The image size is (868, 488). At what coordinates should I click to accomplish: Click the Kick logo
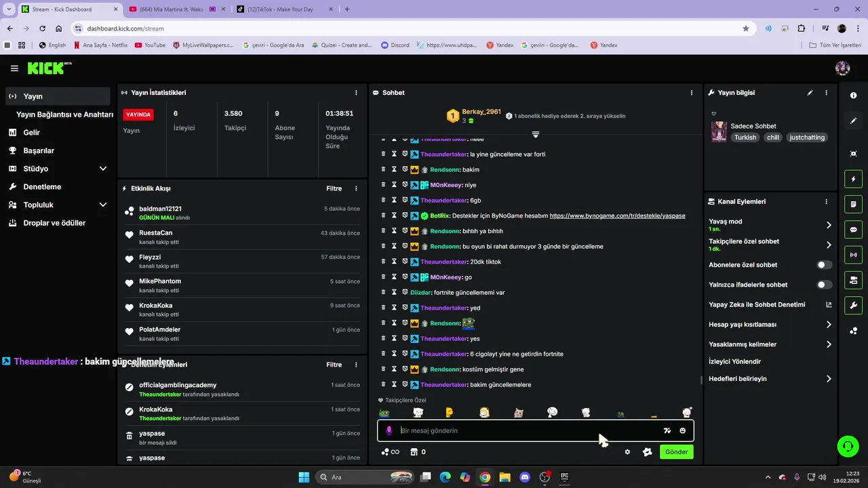pos(49,68)
